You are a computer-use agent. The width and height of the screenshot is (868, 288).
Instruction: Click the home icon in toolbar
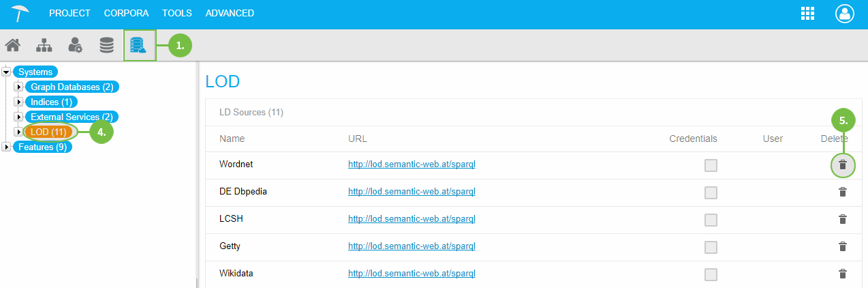12,46
